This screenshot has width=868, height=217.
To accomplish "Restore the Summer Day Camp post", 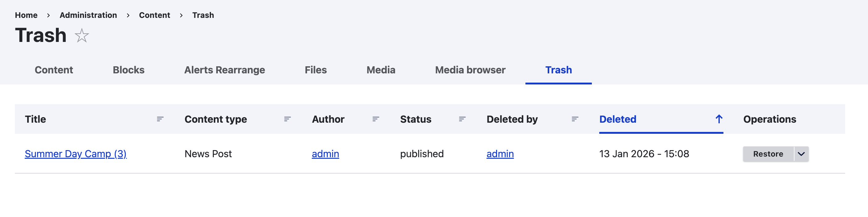I will pos(768,154).
